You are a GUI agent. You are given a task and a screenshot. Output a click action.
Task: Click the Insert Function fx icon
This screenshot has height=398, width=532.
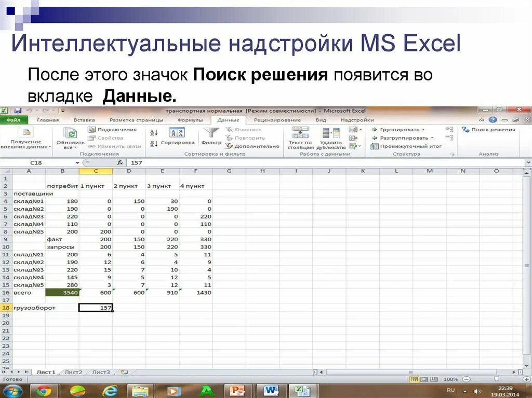pyautogui.click(x=120, y=163)
